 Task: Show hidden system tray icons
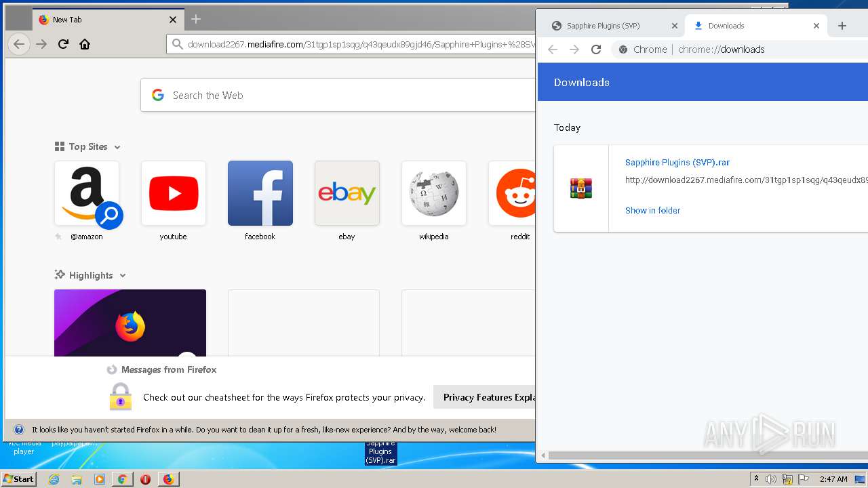tap(756, 479)
